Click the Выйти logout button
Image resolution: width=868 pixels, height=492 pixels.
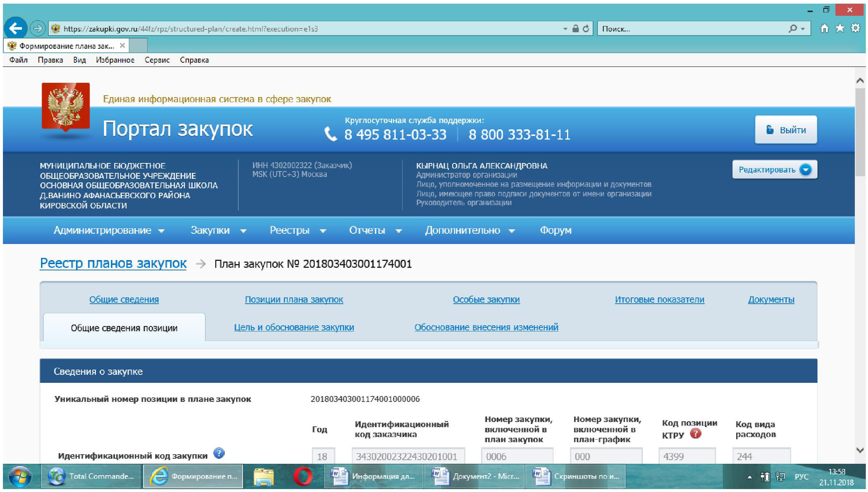click(x=786, y=130)
